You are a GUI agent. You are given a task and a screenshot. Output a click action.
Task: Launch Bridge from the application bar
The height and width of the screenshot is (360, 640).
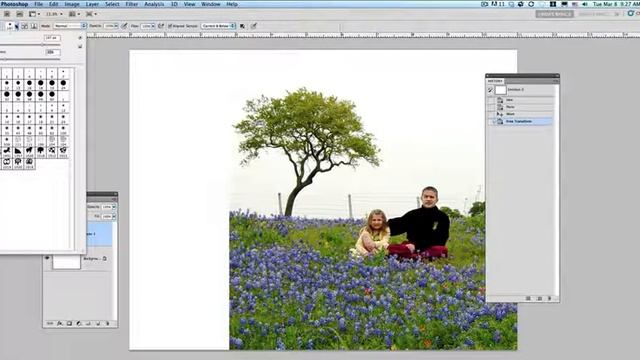tap(7, 14)
